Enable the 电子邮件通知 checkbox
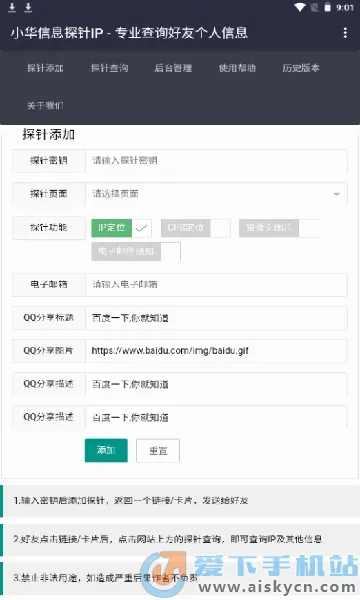This screenshot has width=360, height=600. tap(136, 251)
